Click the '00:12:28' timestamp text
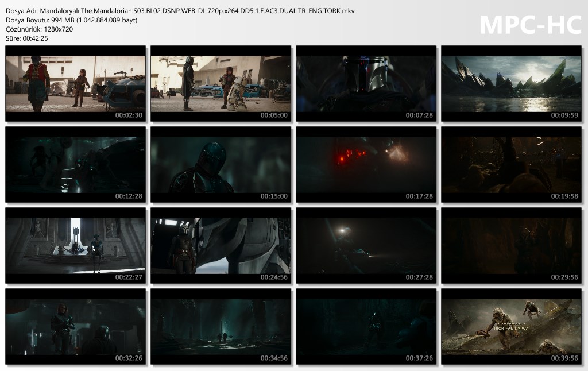Viewport: 588px width, 371px height. 129,196
